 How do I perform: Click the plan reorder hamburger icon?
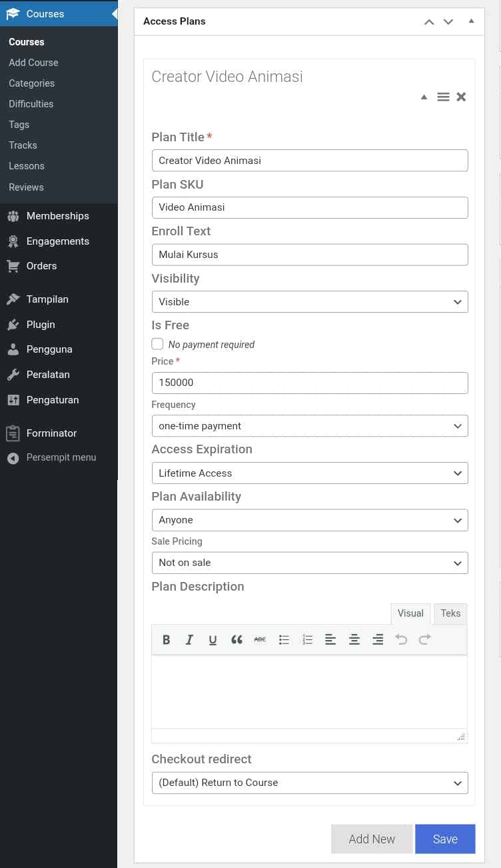click(x=443, y=97)
